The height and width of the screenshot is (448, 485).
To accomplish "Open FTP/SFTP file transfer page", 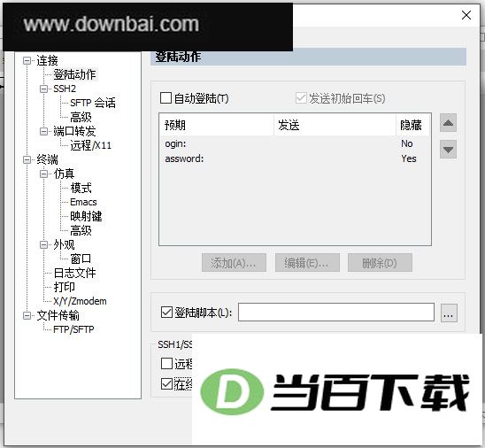I will tap(73, 329).
